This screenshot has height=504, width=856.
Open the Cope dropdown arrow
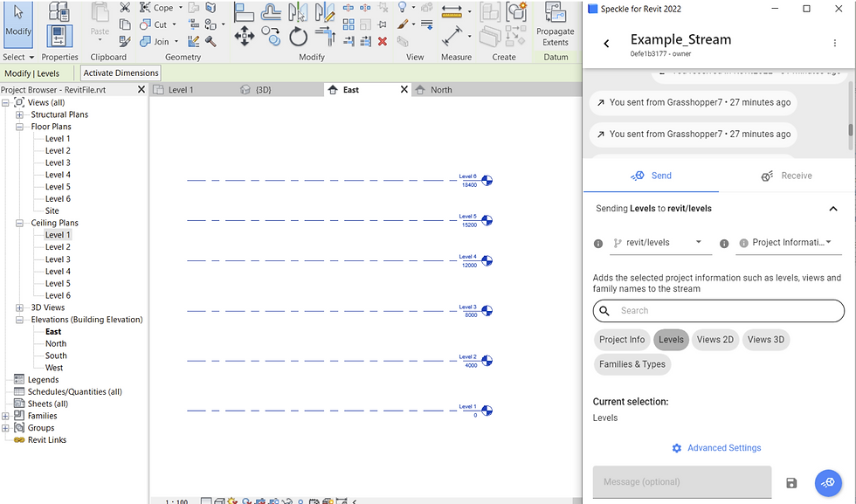coord(181,8)
